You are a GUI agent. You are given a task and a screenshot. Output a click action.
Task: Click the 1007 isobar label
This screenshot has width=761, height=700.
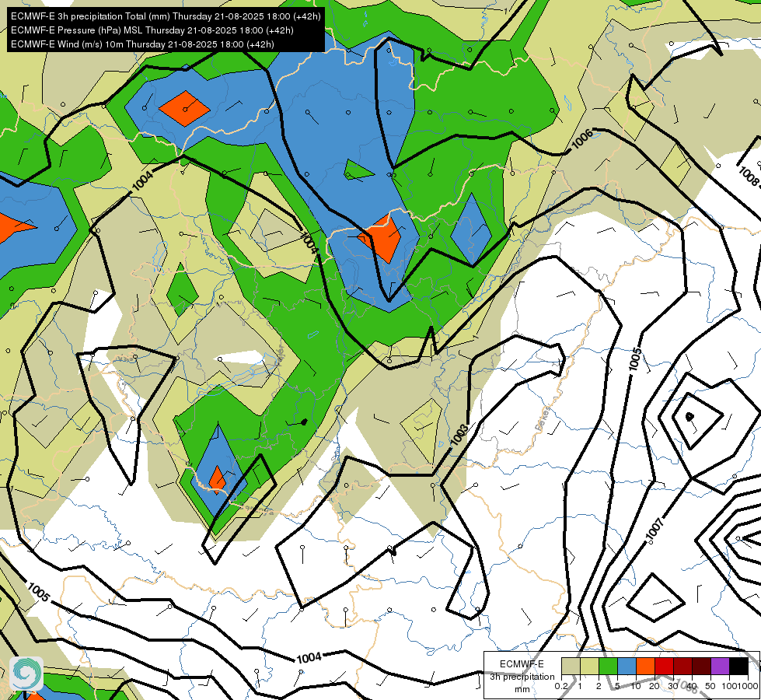[x=655, y=529]
